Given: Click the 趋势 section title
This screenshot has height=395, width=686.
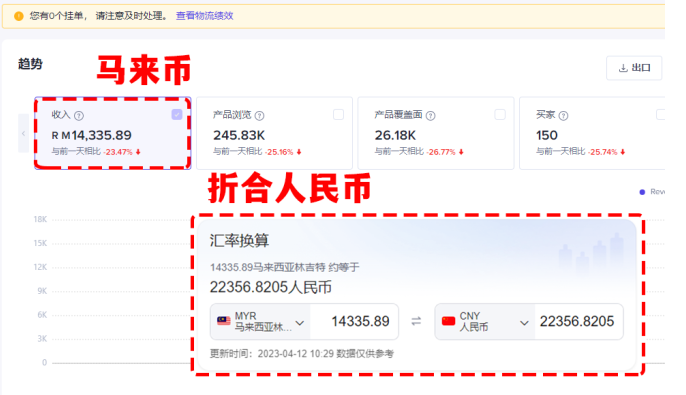Looking at the screenshot, I should (30, 64).
